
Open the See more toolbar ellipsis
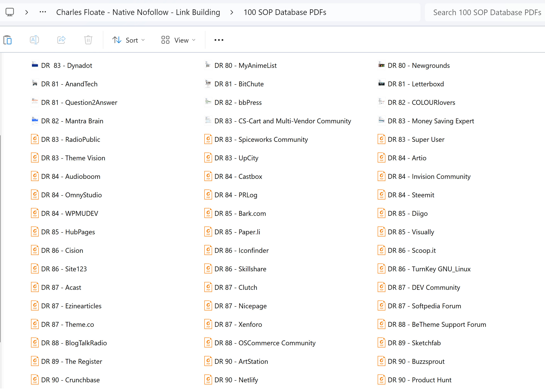tap(219, 40)
